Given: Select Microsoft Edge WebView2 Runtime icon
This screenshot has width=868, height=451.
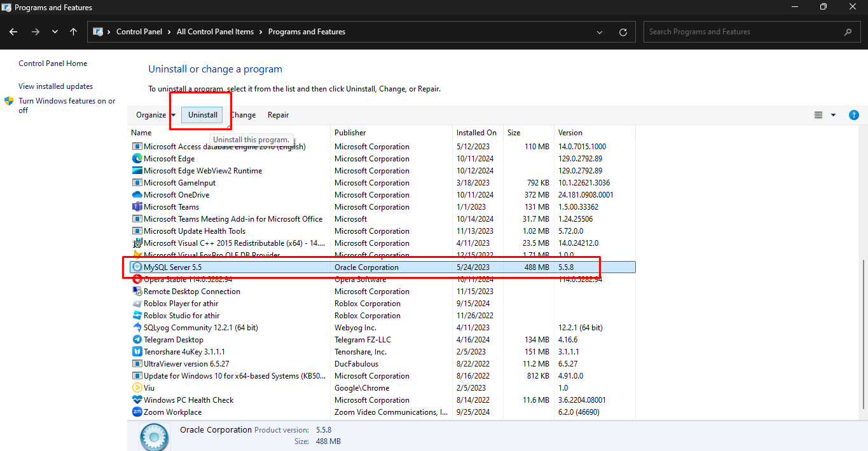Looking at the screenshot, I should coord(137,171).
